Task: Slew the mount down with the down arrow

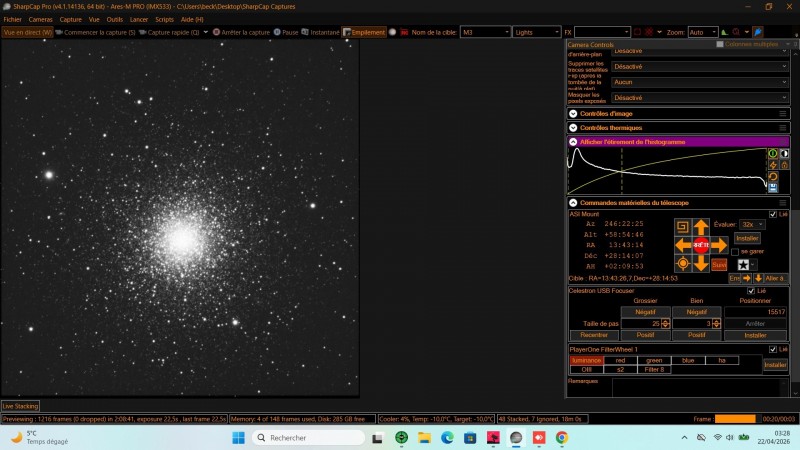Action: (701, 263)
